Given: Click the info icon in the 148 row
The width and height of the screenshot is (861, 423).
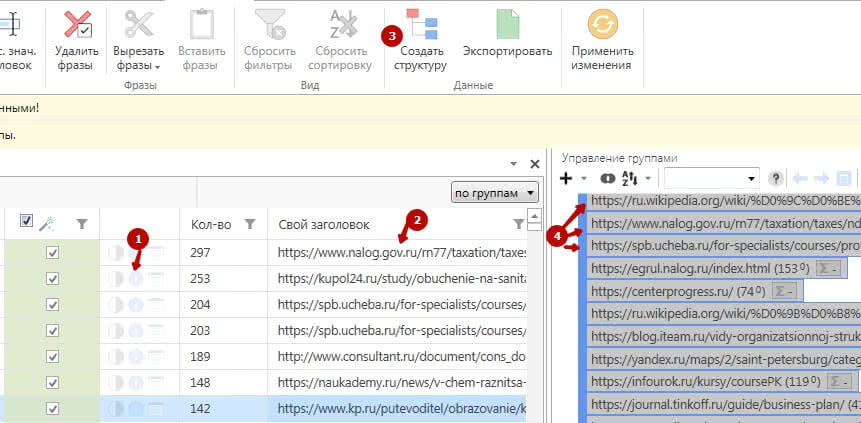Looking at the screenshot, I should tap(136, 382).
